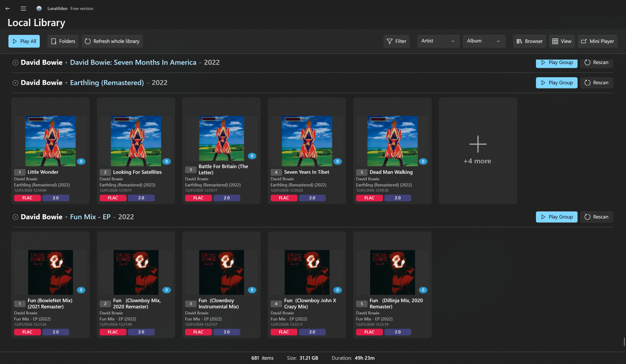Open Fun (Dillinja Mix, 2020 Remaster) cover

pyautogui.click(x=393, y=272)
